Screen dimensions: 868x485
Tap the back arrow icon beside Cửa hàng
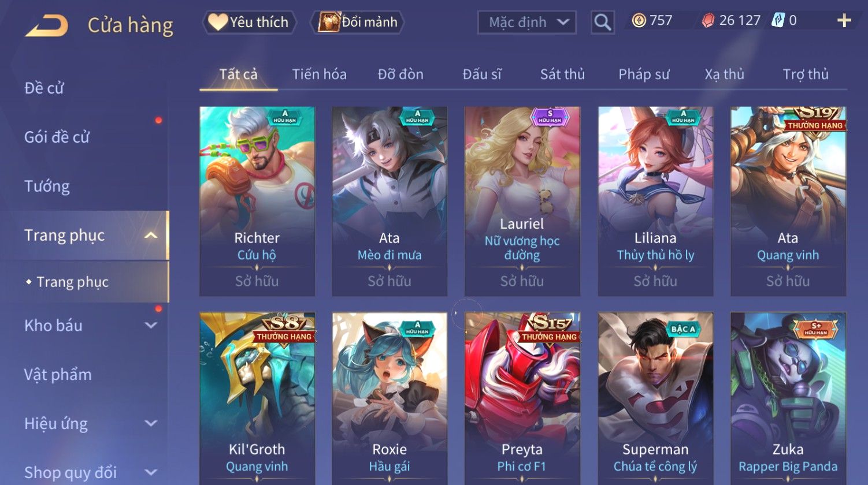click(46, 25)
